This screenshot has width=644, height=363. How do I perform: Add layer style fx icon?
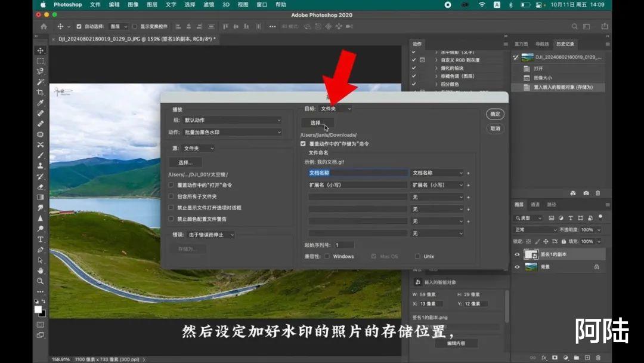click(544, 358)
